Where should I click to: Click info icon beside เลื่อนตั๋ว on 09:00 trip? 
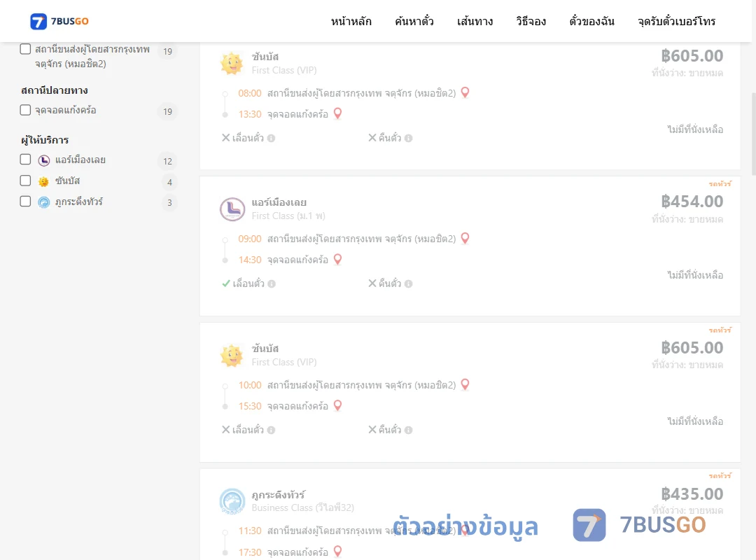272,284
